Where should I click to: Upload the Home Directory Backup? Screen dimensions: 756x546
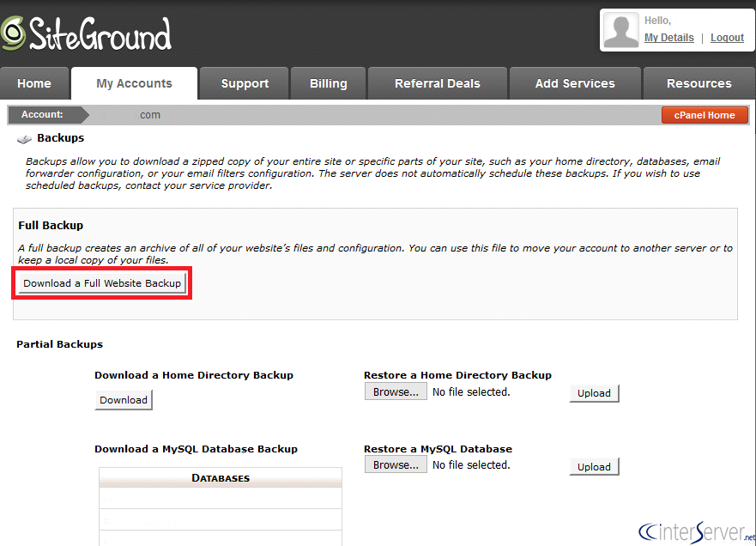pyautogui.click(x=594, y=392)
